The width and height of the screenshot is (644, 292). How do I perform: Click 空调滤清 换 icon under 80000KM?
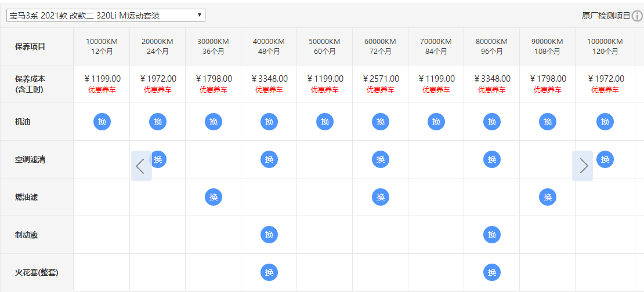492,159
